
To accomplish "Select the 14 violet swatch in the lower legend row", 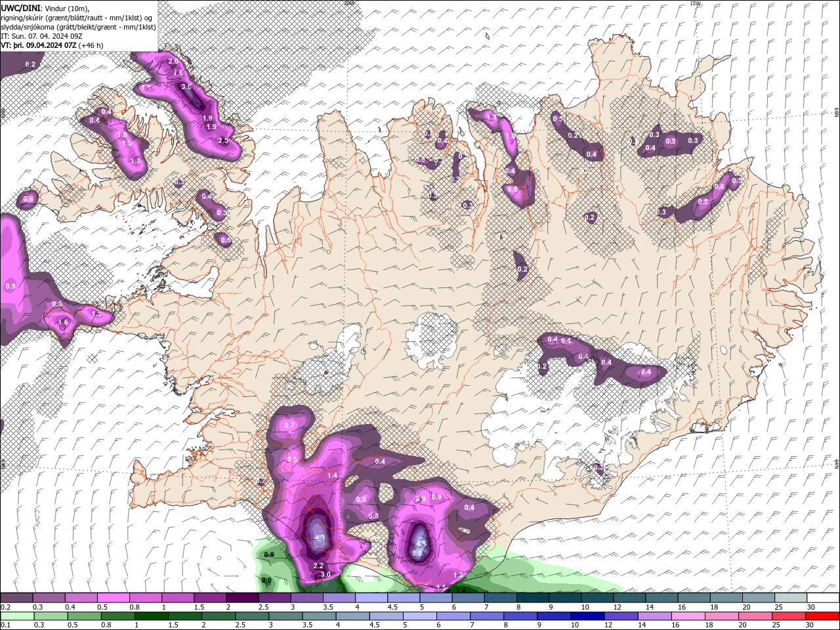I will click(655, 616).
